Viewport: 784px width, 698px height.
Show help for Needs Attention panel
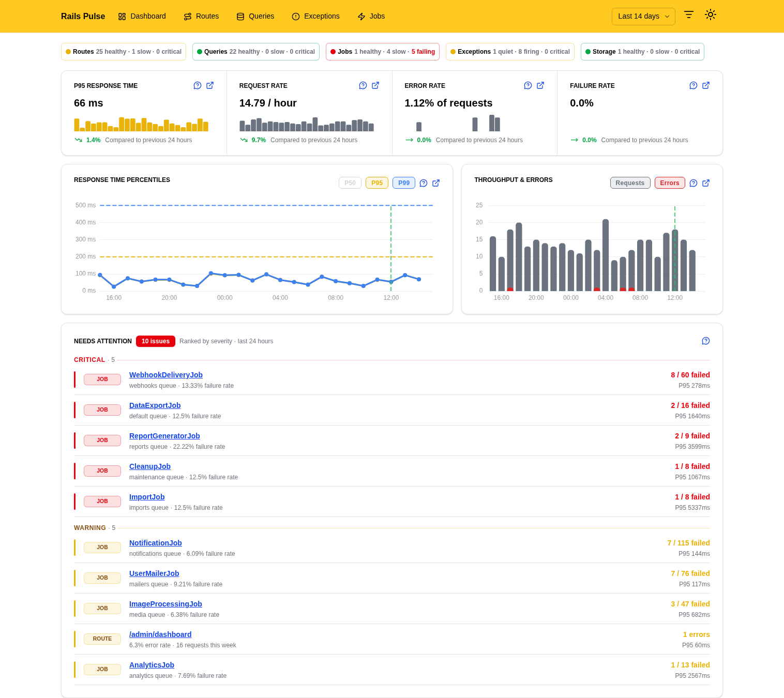point(706,341)
